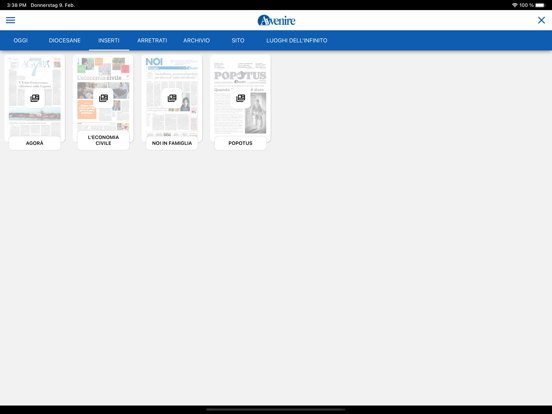Tap the reader icon on Popotus cover

(240, 98)
